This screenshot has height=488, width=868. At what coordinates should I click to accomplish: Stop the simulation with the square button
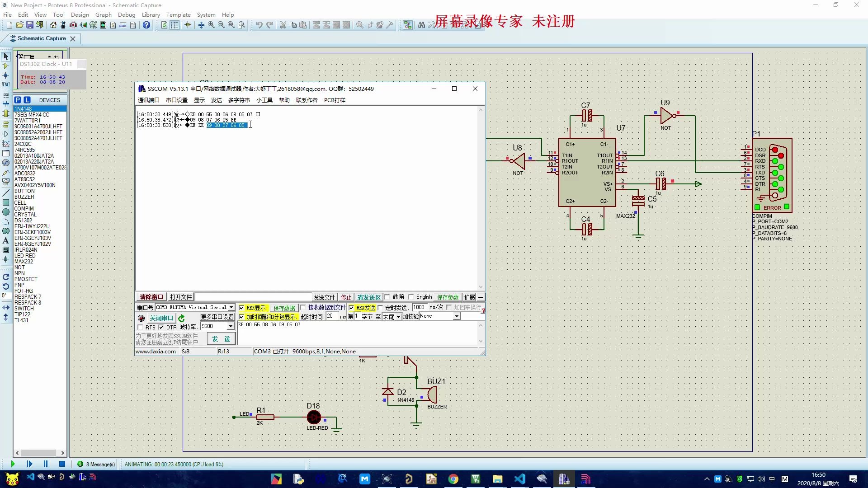(62, 464)
